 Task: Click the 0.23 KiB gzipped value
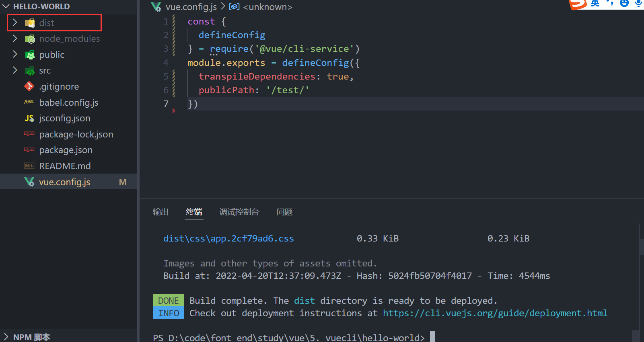point(508,238)
